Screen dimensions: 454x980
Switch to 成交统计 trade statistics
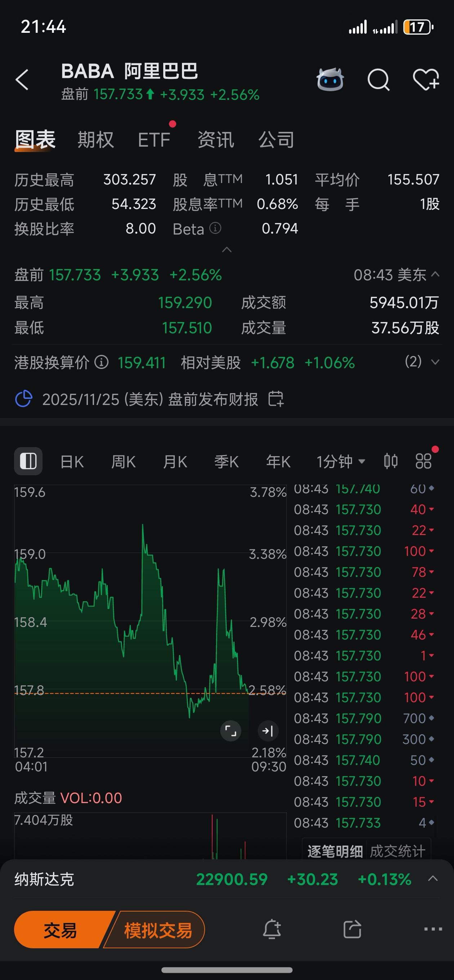pos(397,851)
